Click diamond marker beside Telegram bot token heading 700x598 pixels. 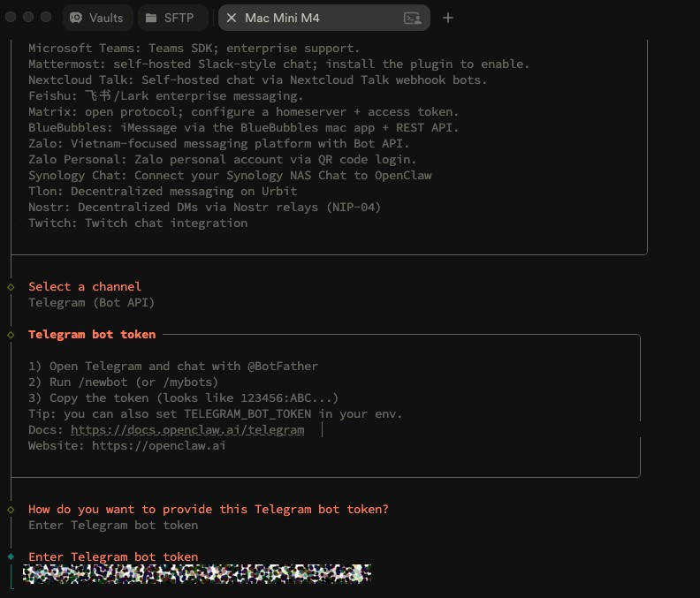11,335
